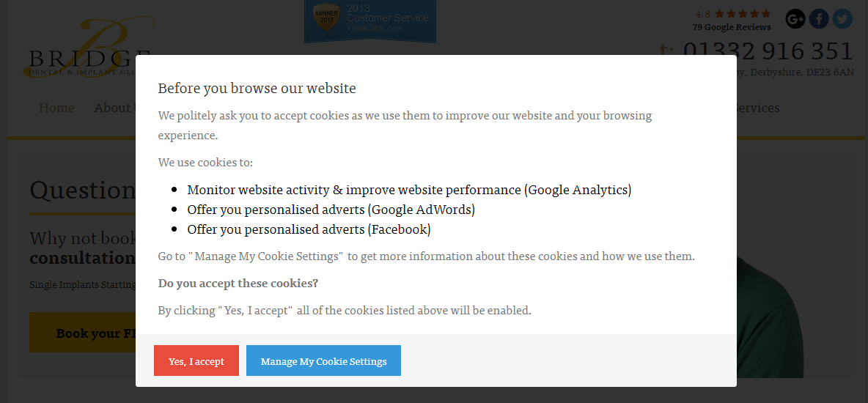Click the red "Yes, I accept" button
868x403 pixels.
click(x=196, y=361)
